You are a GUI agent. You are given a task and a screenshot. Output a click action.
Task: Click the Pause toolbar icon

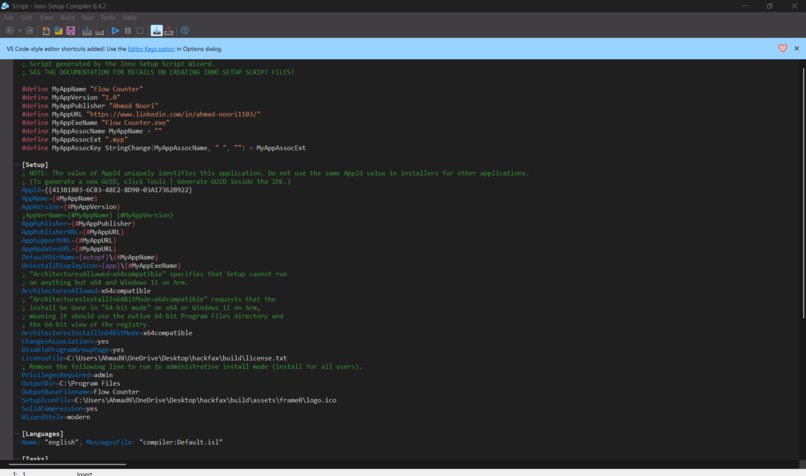coord(128,31)
